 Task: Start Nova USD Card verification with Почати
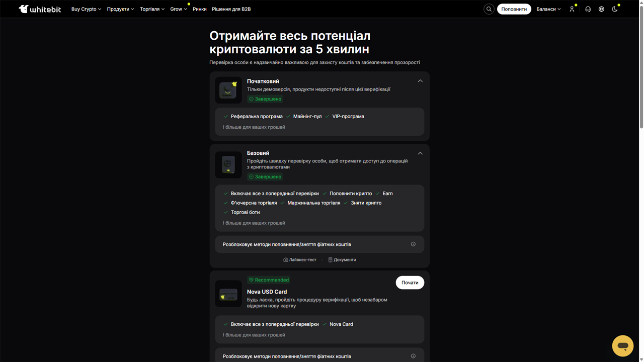tap(410, 283)
